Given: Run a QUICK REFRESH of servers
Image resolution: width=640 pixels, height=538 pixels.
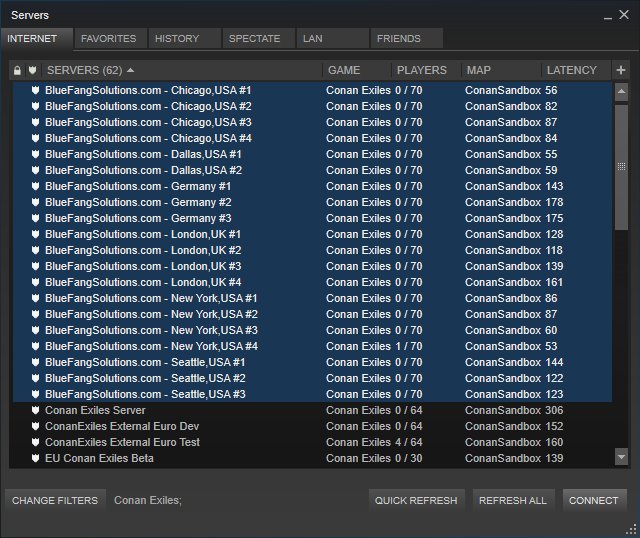Looking at the screenshot, I should (x=416, y=500).
